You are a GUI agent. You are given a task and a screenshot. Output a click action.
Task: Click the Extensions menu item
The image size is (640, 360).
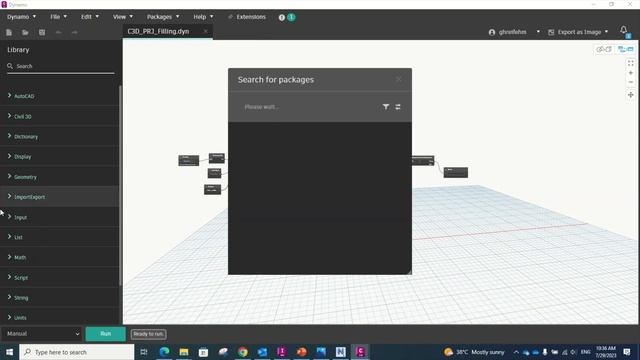(x=247, y=17)
